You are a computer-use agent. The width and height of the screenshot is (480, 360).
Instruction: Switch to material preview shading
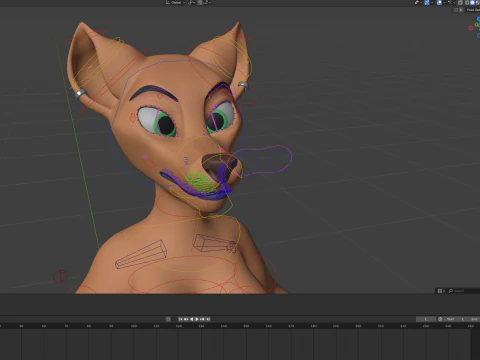pyautogui.click(x=478, y=2)
